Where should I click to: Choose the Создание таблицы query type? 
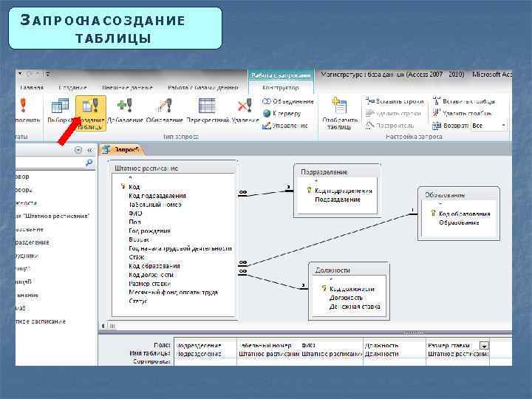click(91, 113)
